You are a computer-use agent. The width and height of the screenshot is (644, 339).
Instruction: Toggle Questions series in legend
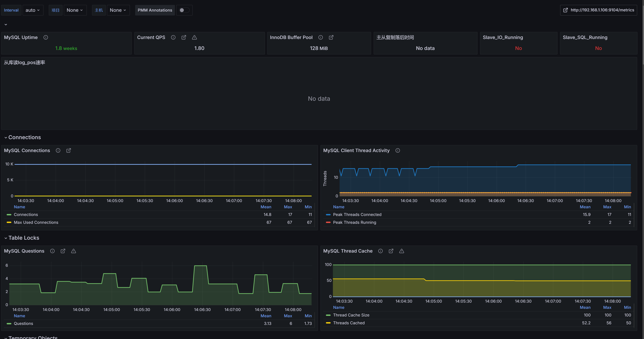[24, 324]
